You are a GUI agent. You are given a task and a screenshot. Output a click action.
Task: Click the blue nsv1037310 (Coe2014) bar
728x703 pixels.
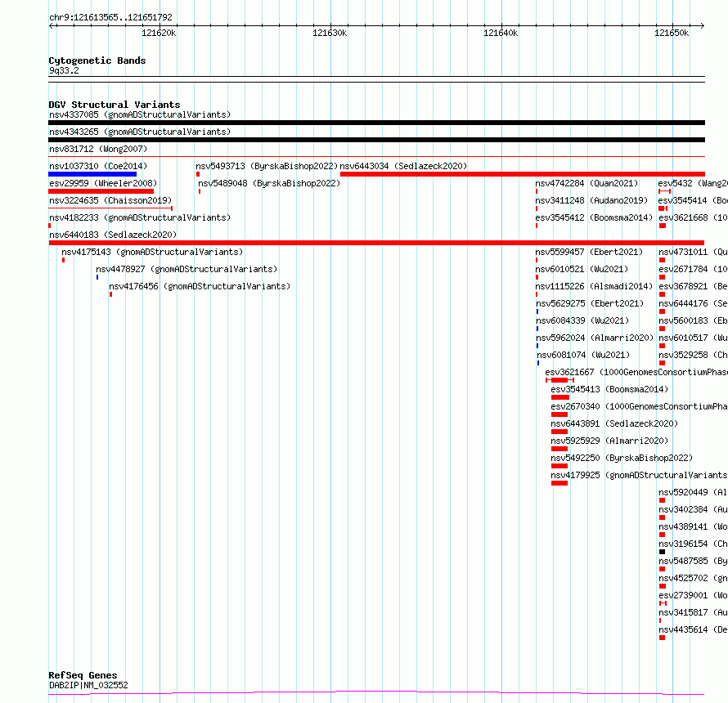coord(92,174)
